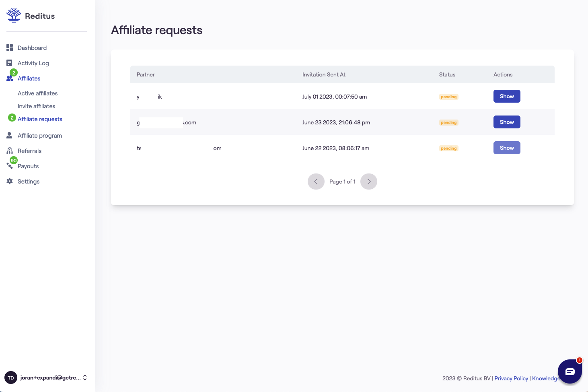Open Settings via the gear icon
The image size is (588, 392).
(x=10, y=181)
